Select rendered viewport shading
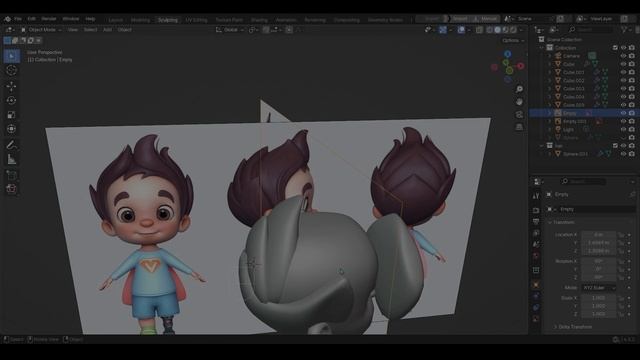 coord(513,30)
